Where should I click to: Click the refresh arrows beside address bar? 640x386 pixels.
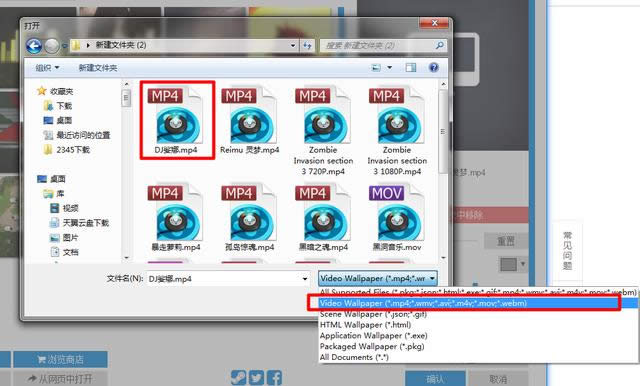pos(307,45)
